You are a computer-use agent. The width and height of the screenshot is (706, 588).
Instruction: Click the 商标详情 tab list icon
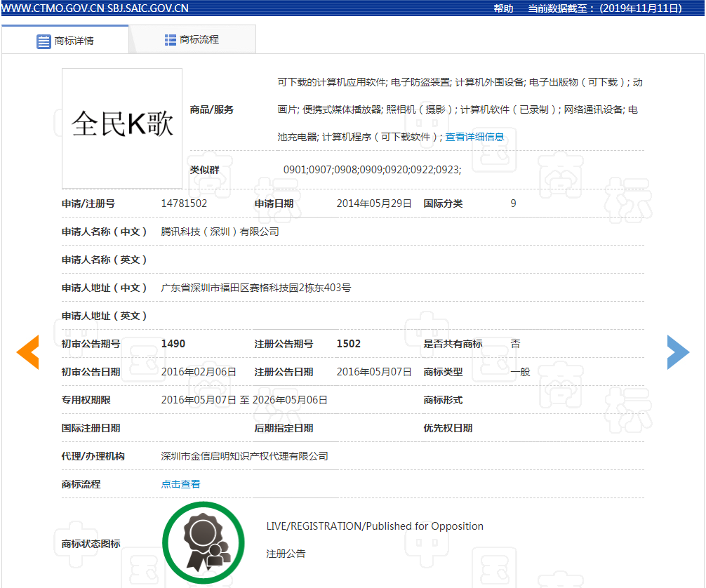pos(44,41)
